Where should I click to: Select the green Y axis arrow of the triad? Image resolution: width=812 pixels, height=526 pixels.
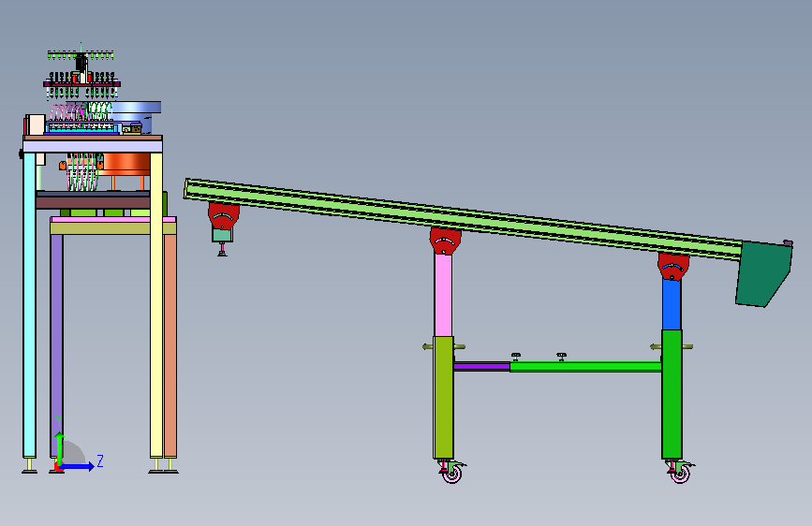tap(59, 446)
